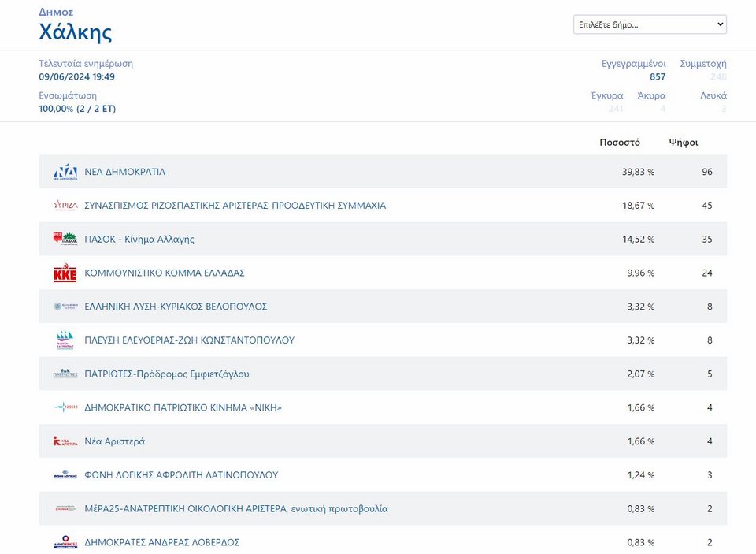756x554 pixels.
Task: Click the 'Συμμετοχή' label
Action: pyautogui.click(x=703, y=64)
